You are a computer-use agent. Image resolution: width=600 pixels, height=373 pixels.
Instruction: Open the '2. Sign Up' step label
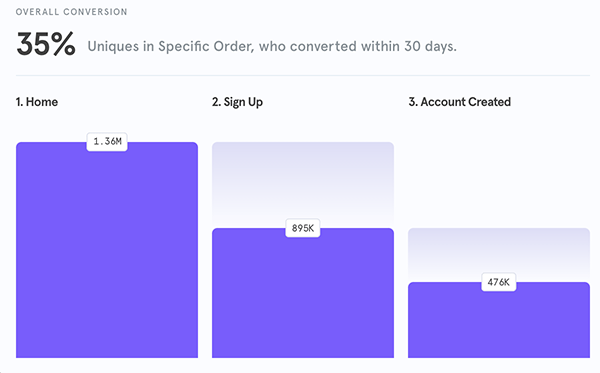[x=237, y=102]
